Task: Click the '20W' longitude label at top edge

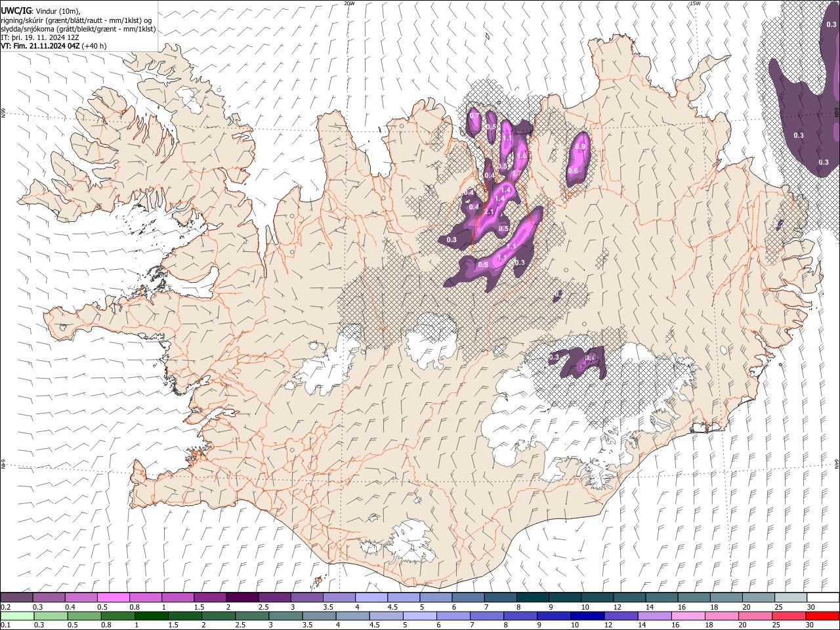Action: pos(349,3)
